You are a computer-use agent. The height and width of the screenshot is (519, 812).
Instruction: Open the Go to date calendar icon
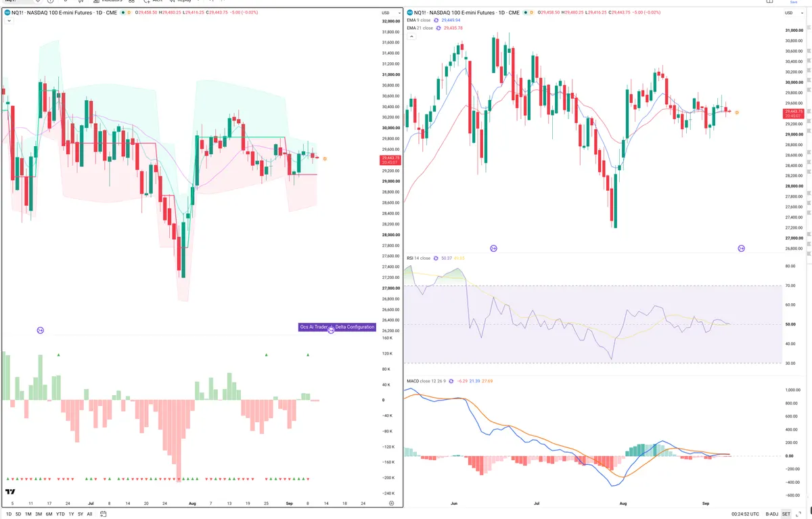coord(102,514)
